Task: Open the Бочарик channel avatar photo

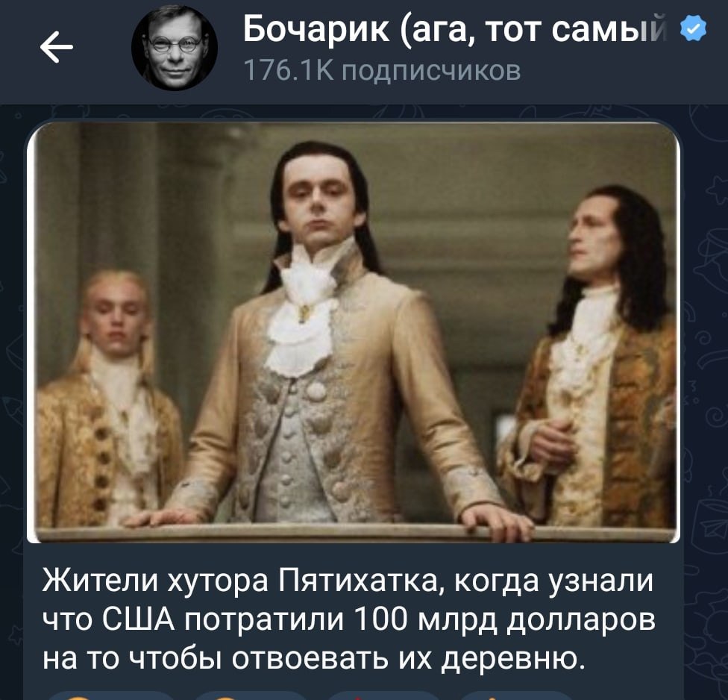Action: [175, 47]
